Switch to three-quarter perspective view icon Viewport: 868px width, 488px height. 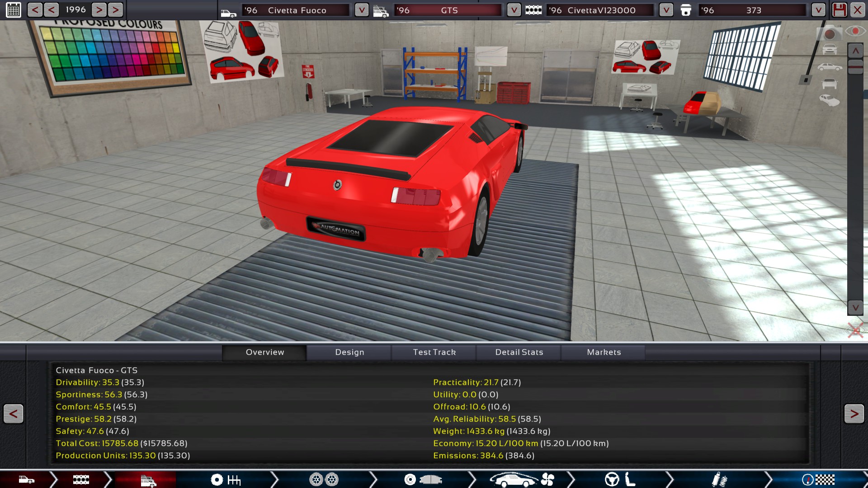(830, 100)
